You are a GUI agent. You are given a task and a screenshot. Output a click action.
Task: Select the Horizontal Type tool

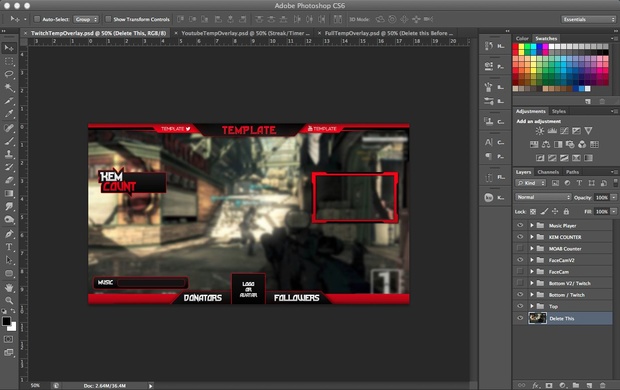pos(9,247)
